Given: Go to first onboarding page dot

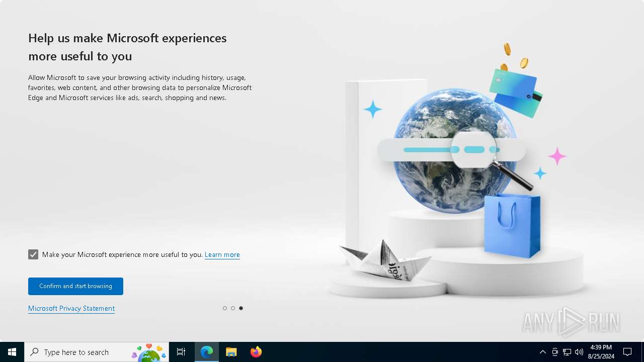Looking at the screenshot, I should (225, 308).
